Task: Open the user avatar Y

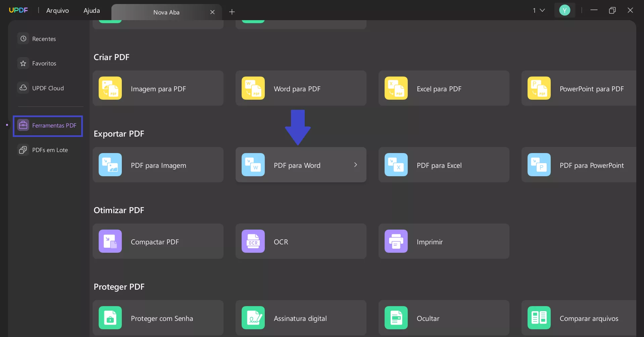Action: coord(565,10)
